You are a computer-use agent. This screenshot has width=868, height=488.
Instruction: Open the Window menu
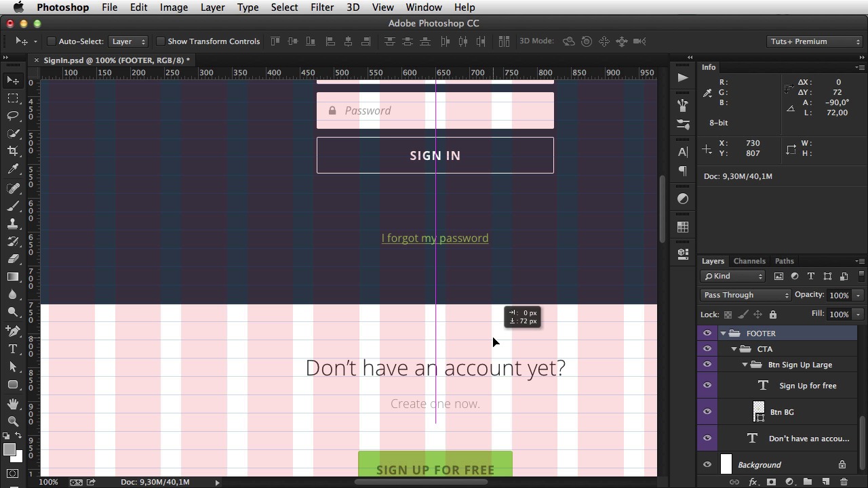tap(424, 7)
